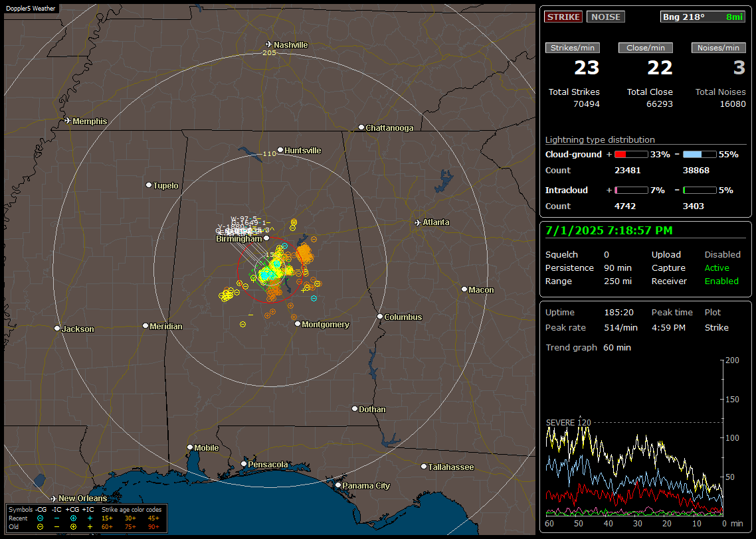Viewport: 756px width, 539px height.
Task: Click the Range value 250 mi
Action: pos(618,281)
